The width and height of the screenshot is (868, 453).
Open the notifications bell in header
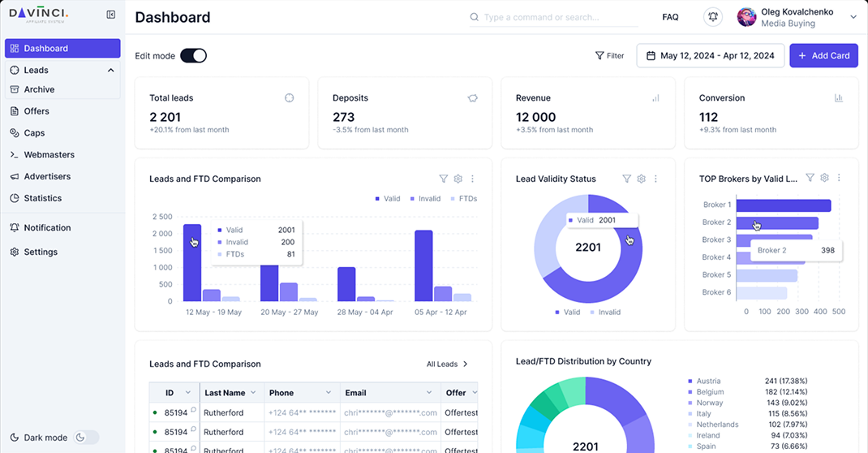click(713, 17)
